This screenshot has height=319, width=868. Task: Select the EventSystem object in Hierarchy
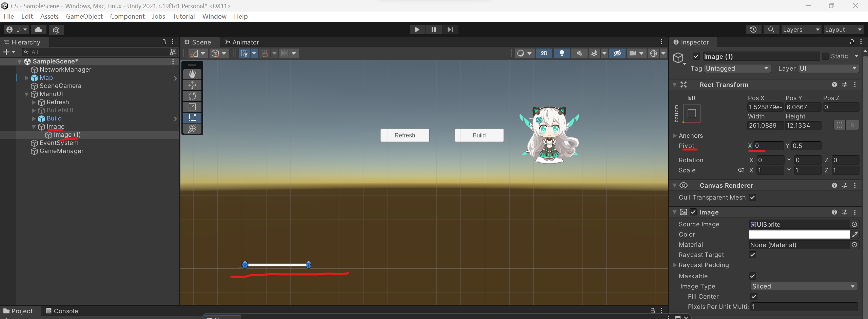[59, 143]
